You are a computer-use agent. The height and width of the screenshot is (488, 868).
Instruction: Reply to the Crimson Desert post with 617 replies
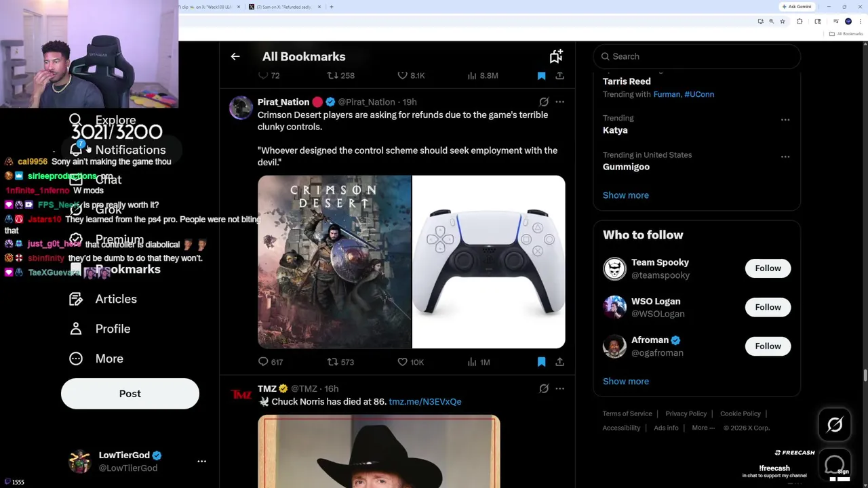pyautogui.click(x=271, y=362)
